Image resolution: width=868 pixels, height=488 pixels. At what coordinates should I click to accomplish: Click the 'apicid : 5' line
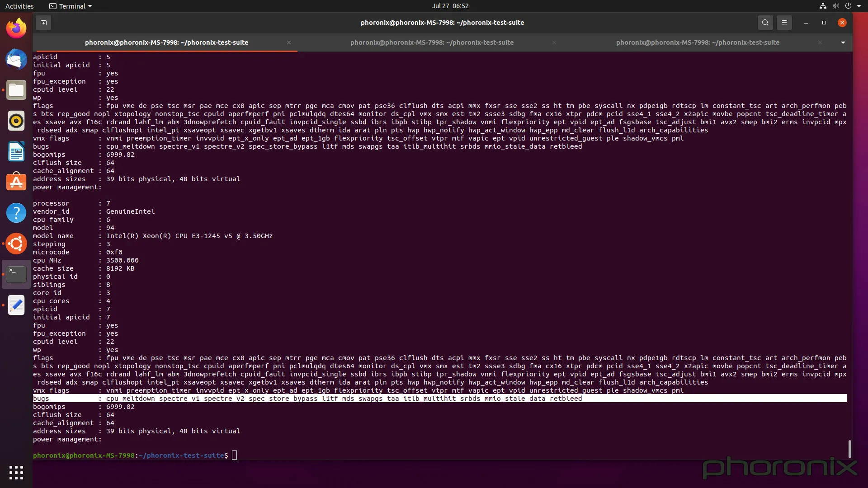pos(71,57)
